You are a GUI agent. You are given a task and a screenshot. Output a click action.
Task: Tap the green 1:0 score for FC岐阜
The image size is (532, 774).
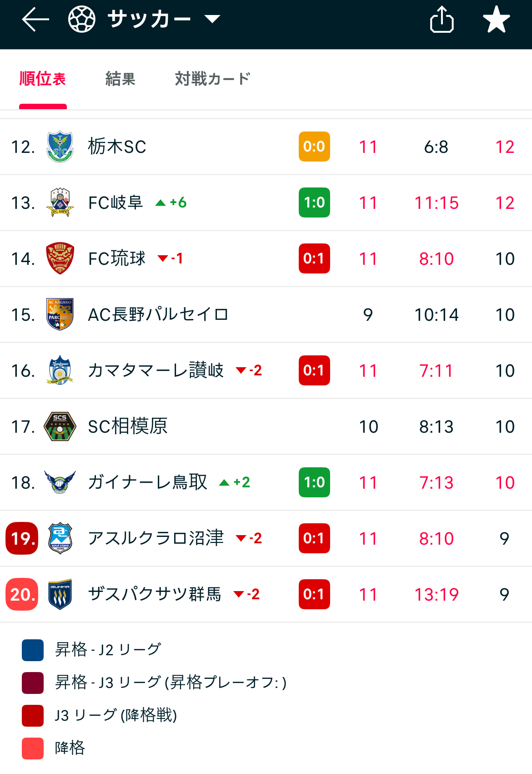click(x=314, y=202)
